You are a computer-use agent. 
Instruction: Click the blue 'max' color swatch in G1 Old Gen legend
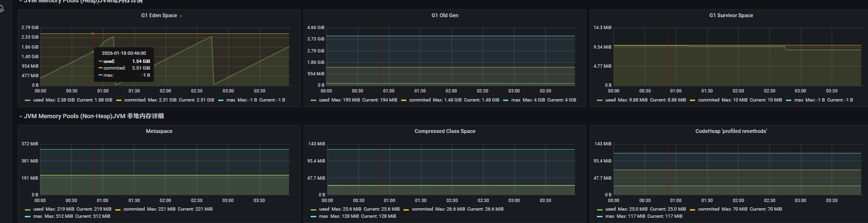coord(505,101)
